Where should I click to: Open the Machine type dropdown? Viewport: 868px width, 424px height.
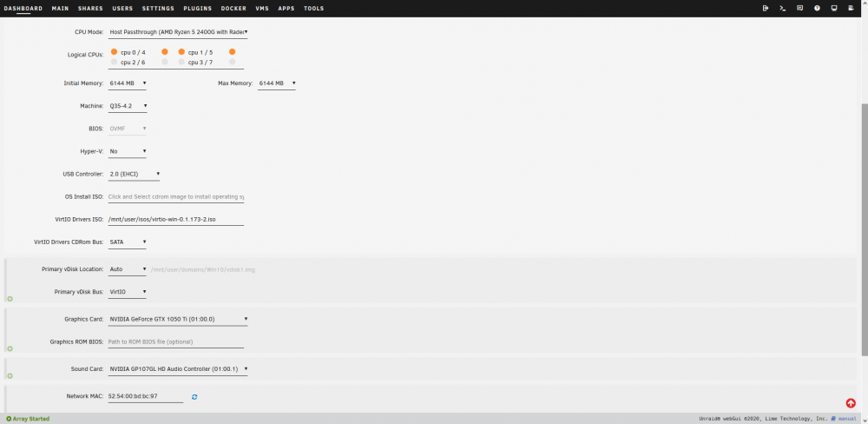click(x=128, y=106)
